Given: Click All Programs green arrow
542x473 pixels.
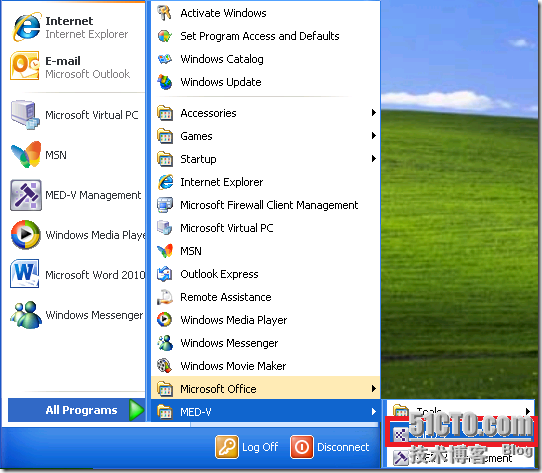Looking at the screenshot, I should pyautogui.click(x=136, y=410).
